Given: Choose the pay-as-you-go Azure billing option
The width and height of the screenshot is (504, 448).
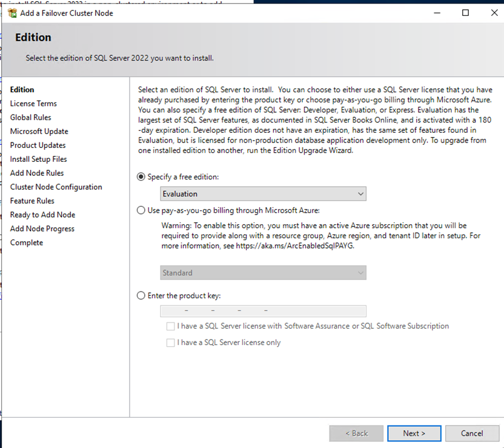Looking at the screenshot, I should click(x=142, y=210).
